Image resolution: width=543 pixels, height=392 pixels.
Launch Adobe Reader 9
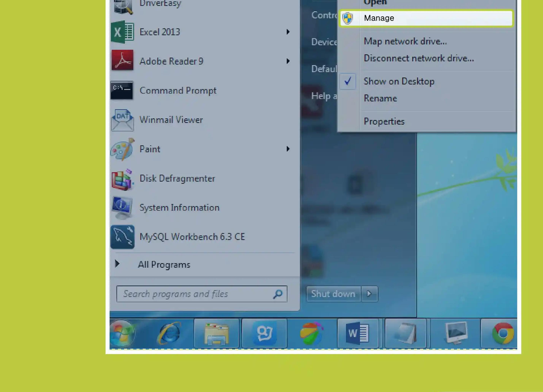[171, 61]
